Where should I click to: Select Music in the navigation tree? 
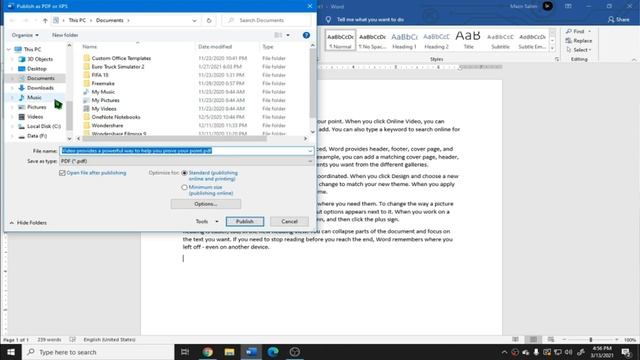tap(34, 98)
